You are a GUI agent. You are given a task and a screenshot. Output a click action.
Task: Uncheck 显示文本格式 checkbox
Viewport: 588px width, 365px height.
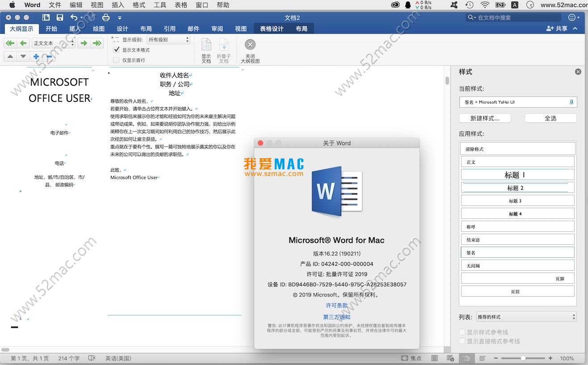click(x=116, y=50)
